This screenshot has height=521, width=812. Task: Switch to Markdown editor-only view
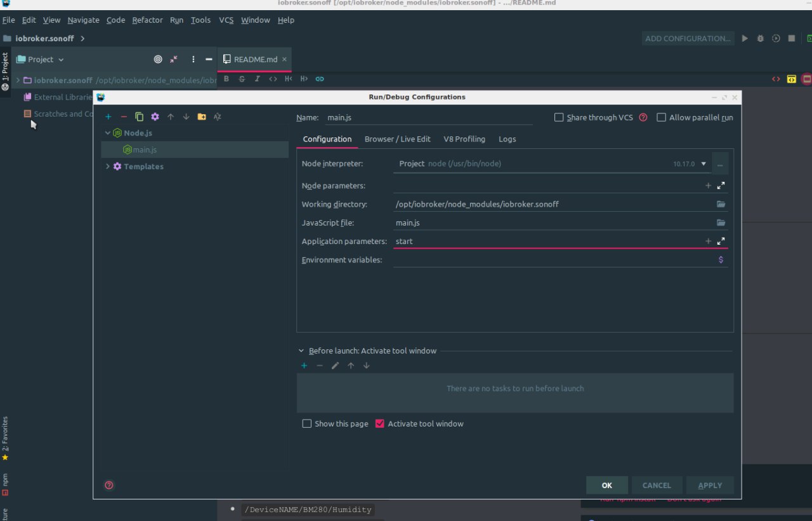776,79
